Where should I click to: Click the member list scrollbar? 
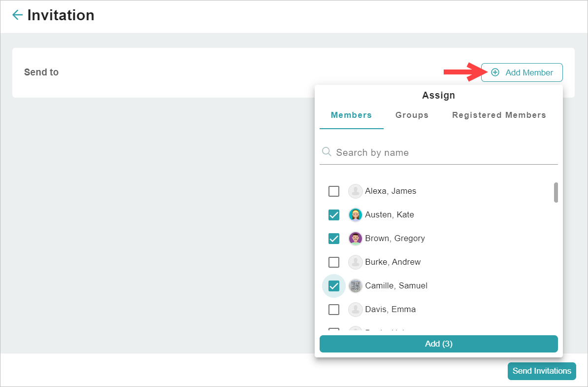(555, 192)
